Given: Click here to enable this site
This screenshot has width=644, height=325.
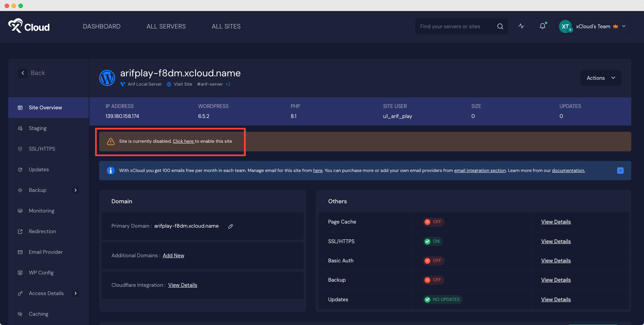Looking at the screenshot, I should (x=183, y=141).
